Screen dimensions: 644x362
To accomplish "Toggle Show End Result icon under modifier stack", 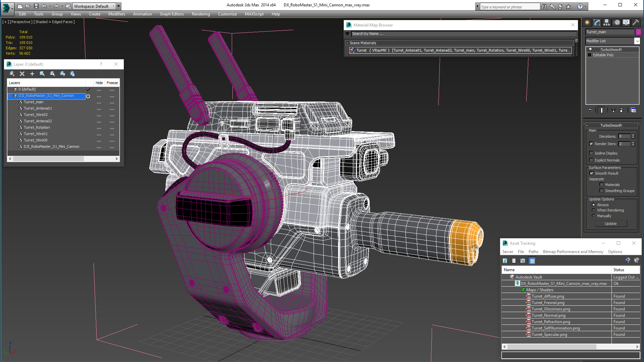I will tap(601, 110).
